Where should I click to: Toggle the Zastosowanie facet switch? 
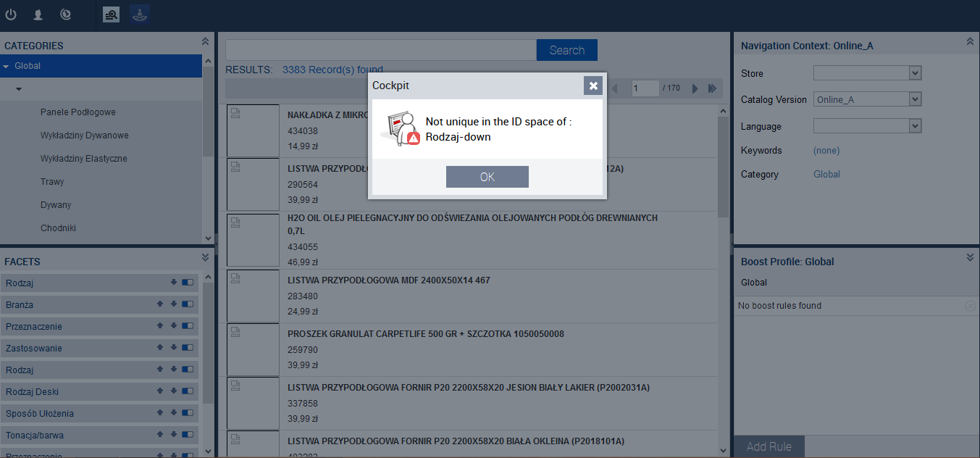[x=188, y=348]
